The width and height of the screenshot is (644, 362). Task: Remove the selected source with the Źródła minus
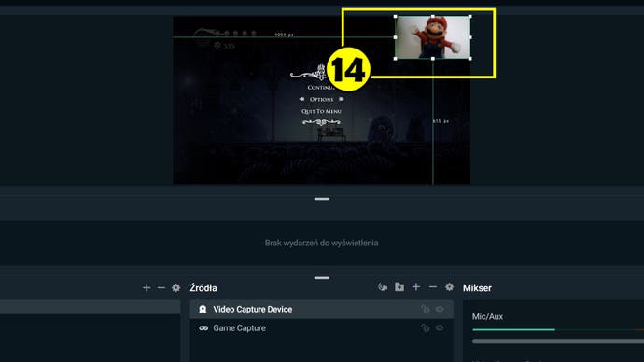pos(433,286)
